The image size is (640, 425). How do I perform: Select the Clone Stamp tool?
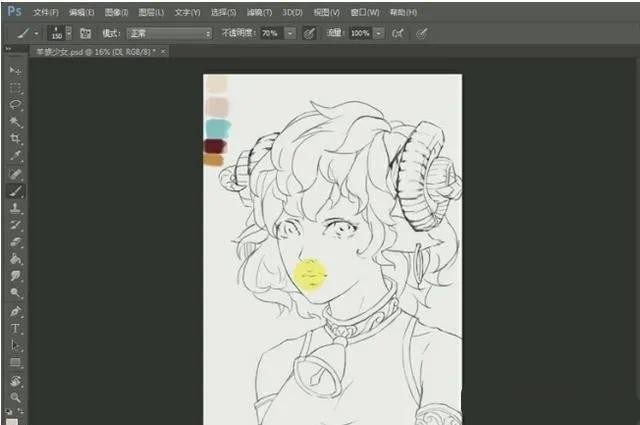(x=15, y=208)
